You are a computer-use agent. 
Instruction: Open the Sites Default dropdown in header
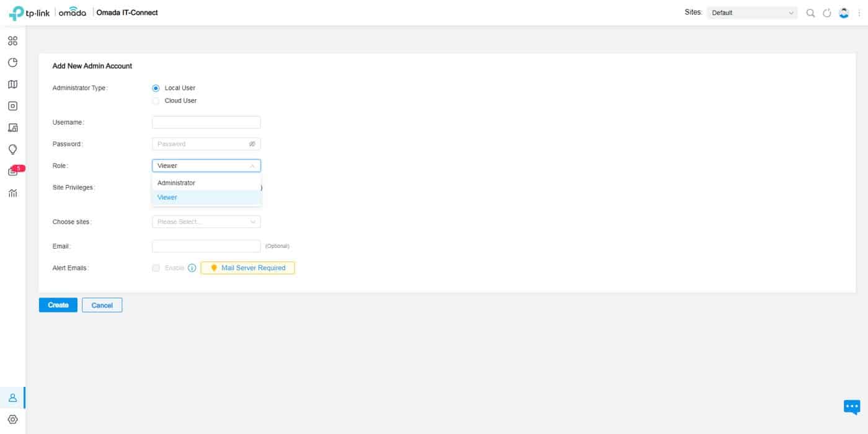point(752,13)
